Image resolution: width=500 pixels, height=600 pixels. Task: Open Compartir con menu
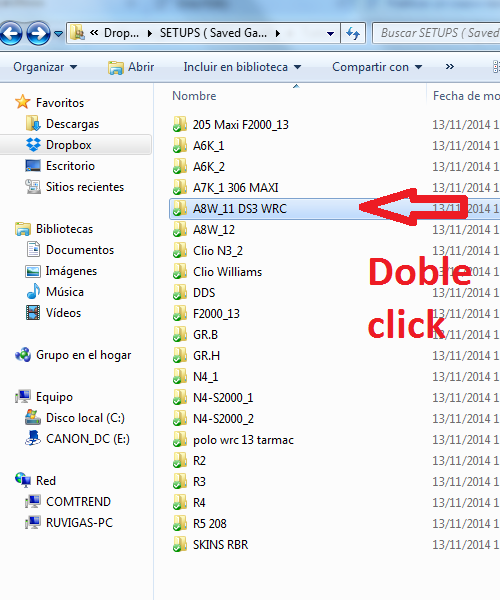tap(377, 67)
